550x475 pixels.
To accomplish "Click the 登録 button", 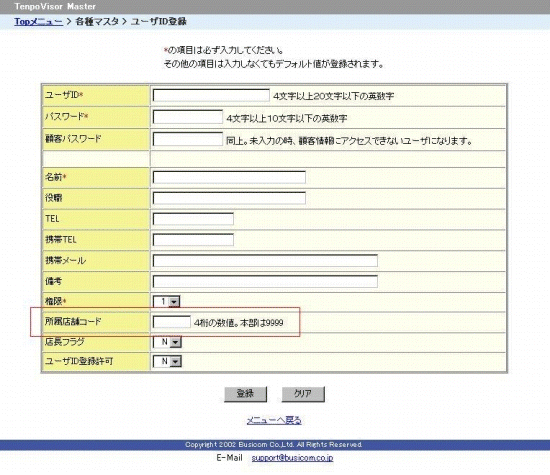I will click(245, 394).
